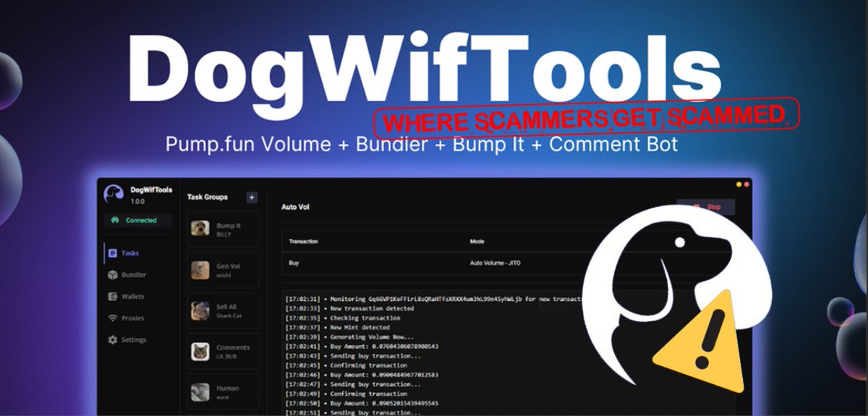Click the 17:02:45 Confirming transaction line
The width and height of the screenshot is (868, 416).
coord(346,365)
